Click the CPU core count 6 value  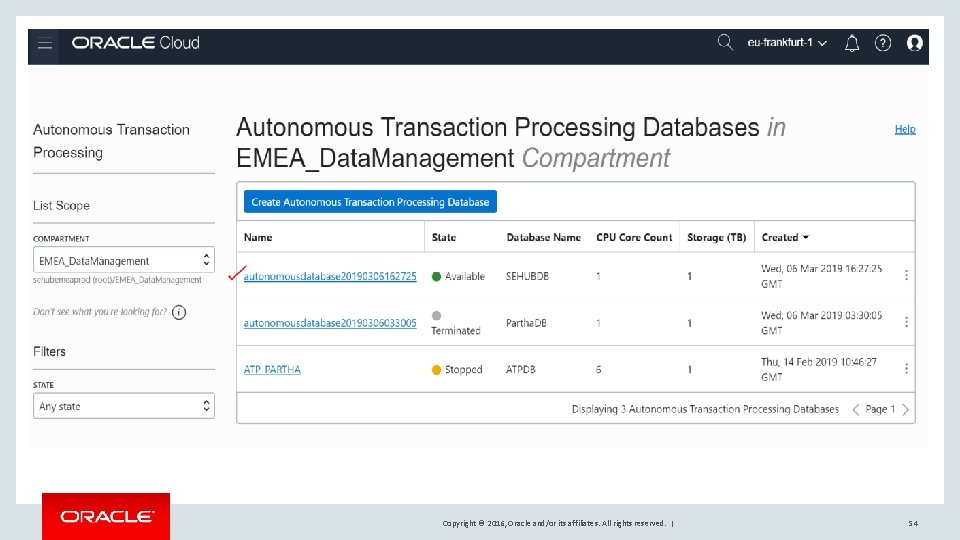coord(598,369)
